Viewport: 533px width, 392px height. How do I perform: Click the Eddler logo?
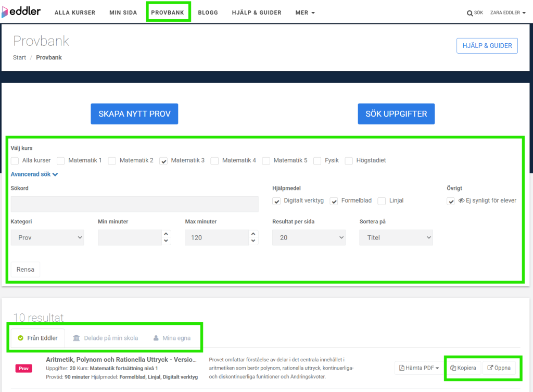tap(21, 11)
